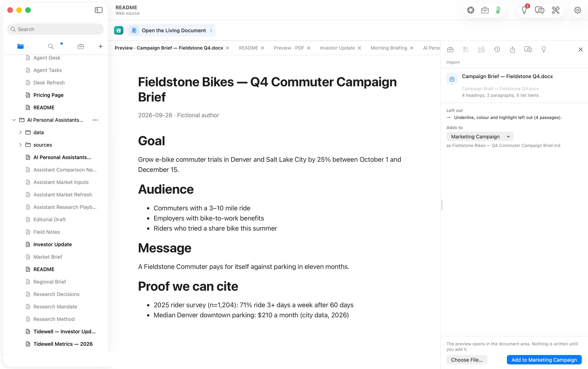Close the inspector panel
This screenshot has width=588, height=369.
580,49
